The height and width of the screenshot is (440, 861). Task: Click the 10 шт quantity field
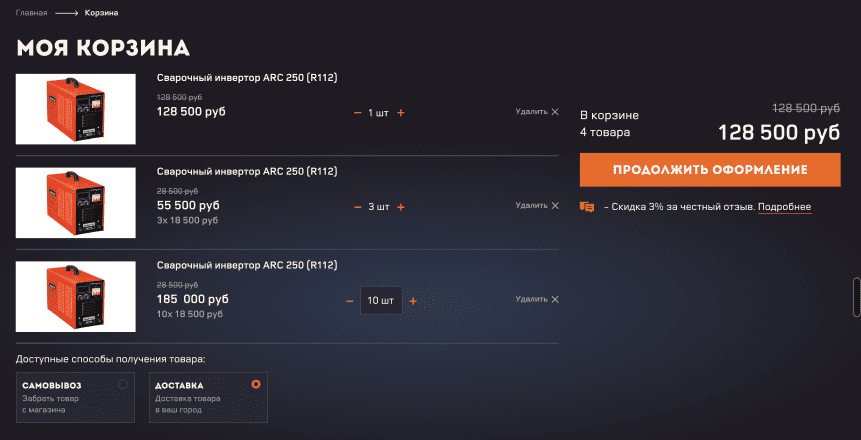coord(381,300)
